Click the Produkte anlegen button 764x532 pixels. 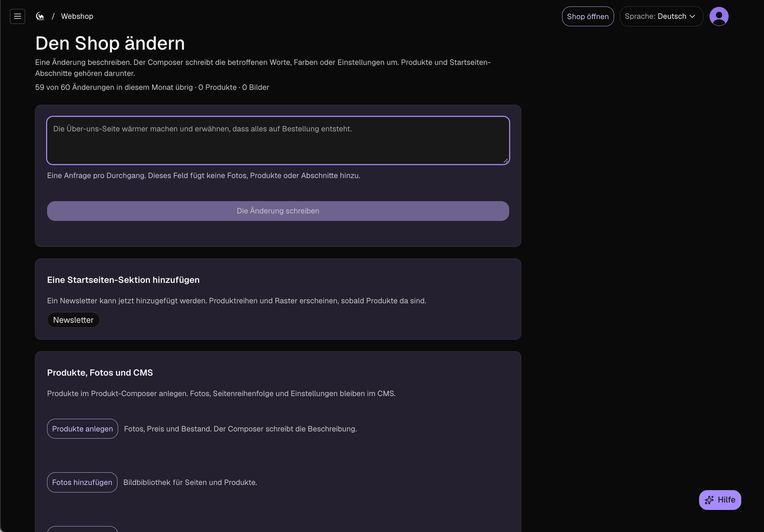(82, 429)
